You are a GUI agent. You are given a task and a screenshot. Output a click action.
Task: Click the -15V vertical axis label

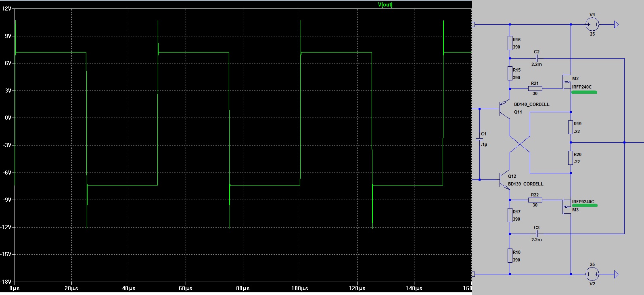(6, 254)
